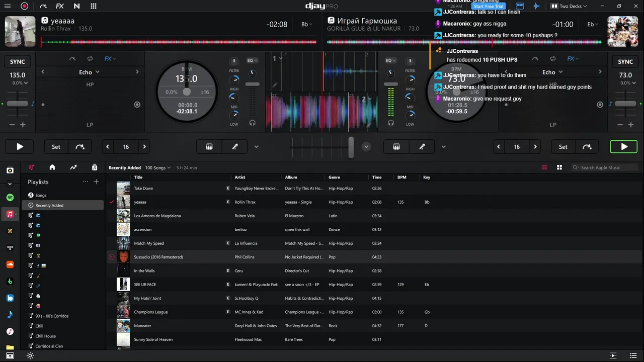This screenshot has width=644, height=362.
Task: Open left deck Echo effect dropdown
Action: click(90, 72)
